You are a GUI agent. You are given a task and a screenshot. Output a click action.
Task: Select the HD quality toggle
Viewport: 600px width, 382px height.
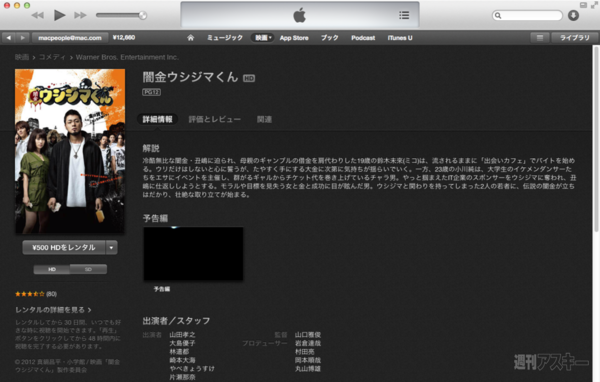coord(52,269)
